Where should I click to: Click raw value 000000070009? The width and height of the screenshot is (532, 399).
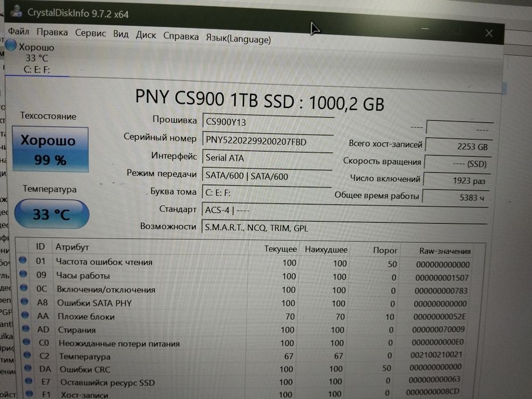coord(438,329)
